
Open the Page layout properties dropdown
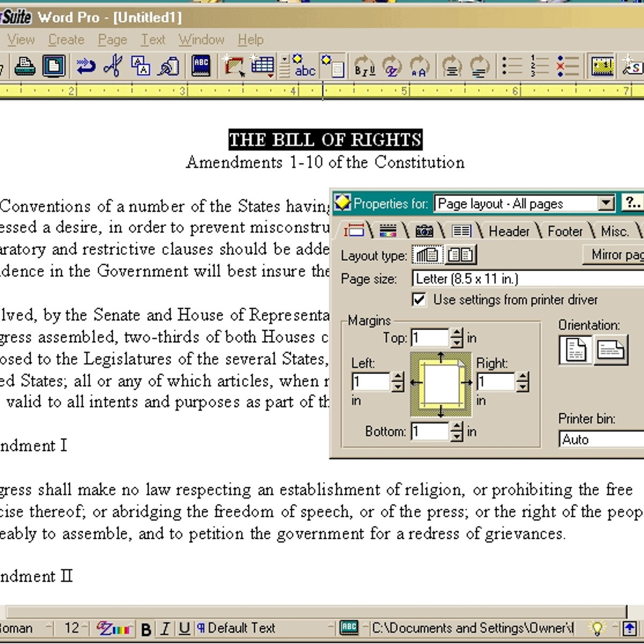pyautogui.click(x=606, y=203)
